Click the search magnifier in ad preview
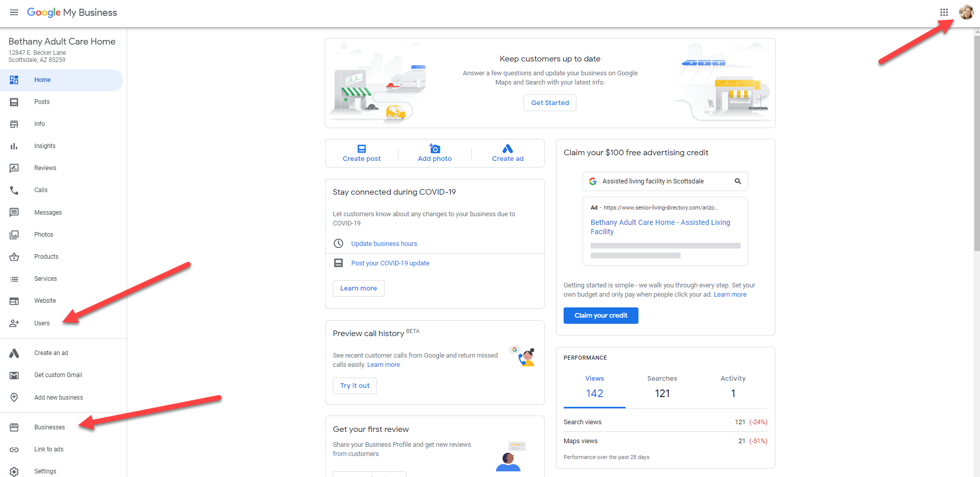Image resolution: width=980 pixels, height=477 pixels. 737,181
